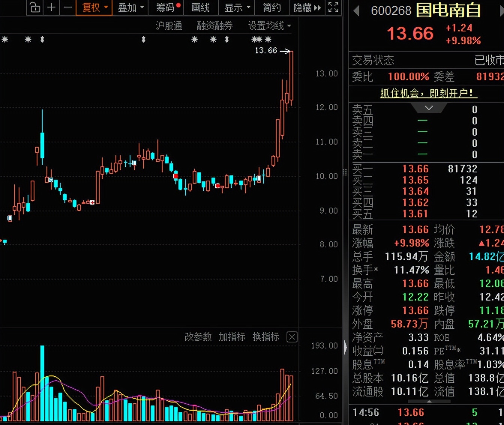Image resolution: width=504 pixels, height=425 pixels.
Task: Expand the 显示 display dropdown
Action: coord(237,7)
